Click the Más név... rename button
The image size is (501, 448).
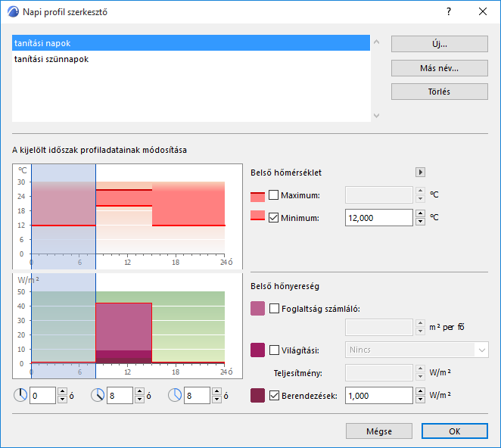[440, 68]
